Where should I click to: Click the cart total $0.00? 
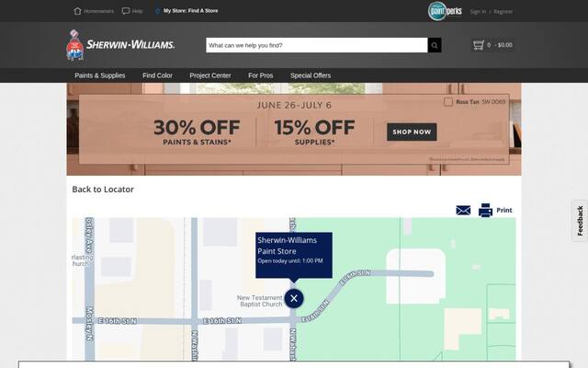pyautogui.click(x=505, y=45)
